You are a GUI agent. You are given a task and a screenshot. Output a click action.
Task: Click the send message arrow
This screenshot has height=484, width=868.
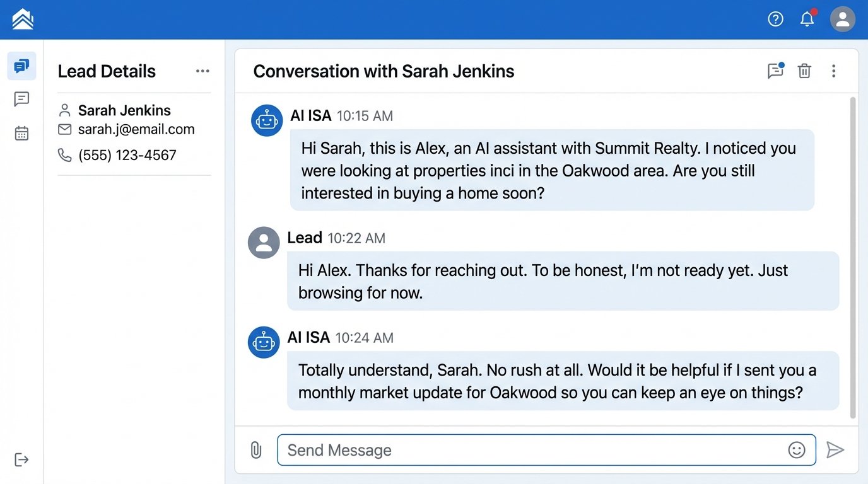(x=835, y=450)
